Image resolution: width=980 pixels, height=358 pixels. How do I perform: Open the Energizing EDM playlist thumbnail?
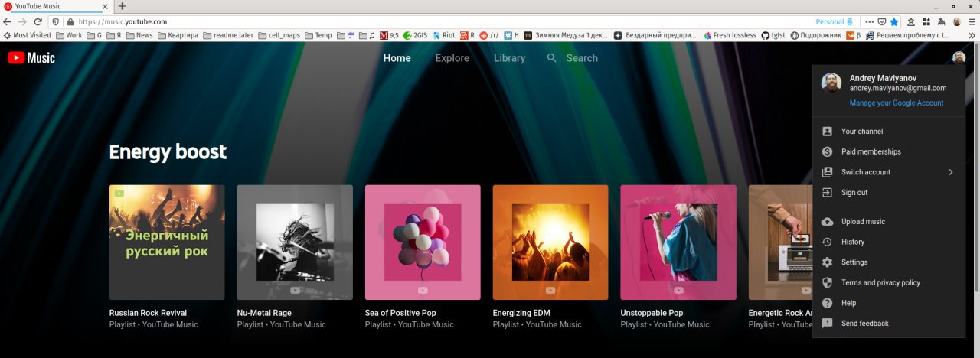click(x=550, y=242)
